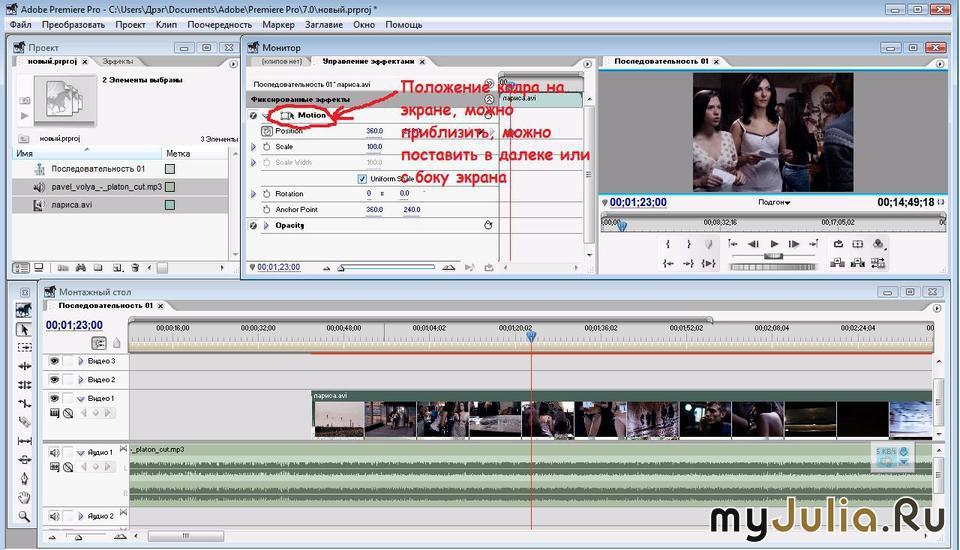Select the Zoom magnifier tool
960x550 pixels.
point(24,516)
